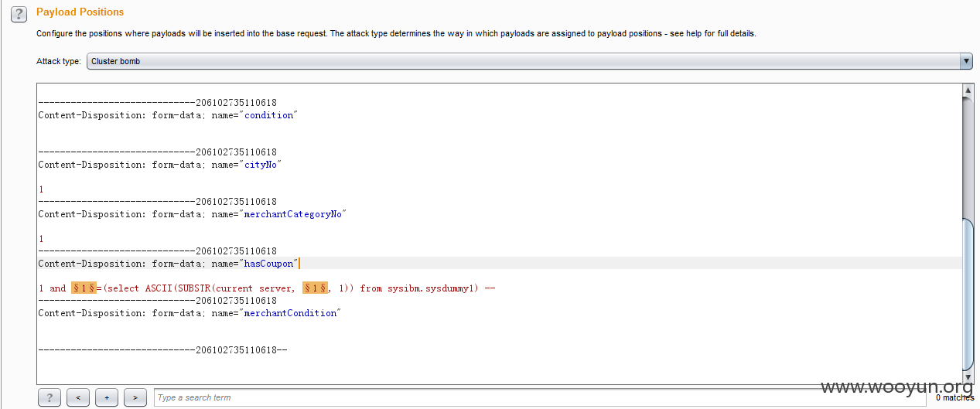Go to previous search match
Viewport: 980px width, 409px height.
[77, 397]
